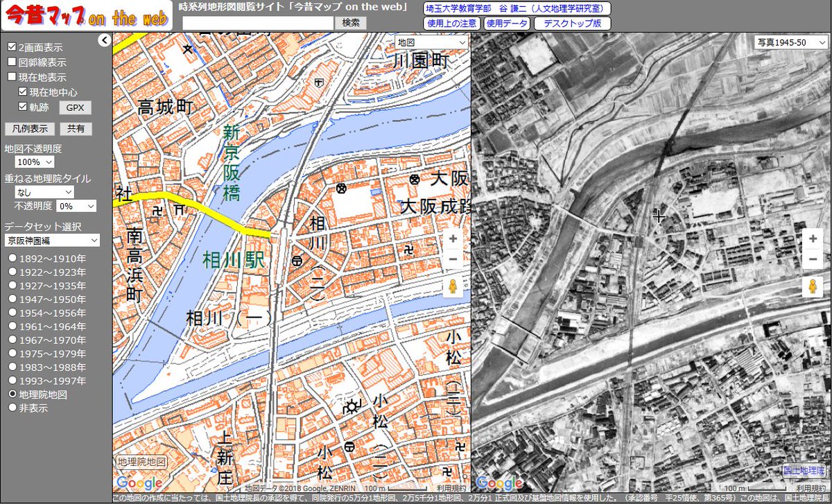Screen dimensions: 832x504
Task: Click the 共有 button
Action: pyautogui.click(x=76, y=128)
